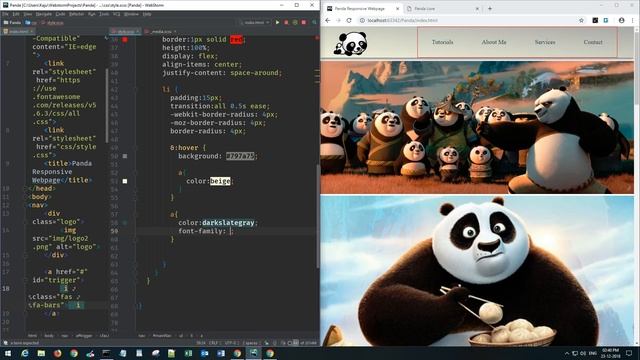
Task: Click the site info icon in address bar
Action: coord(362,20)
